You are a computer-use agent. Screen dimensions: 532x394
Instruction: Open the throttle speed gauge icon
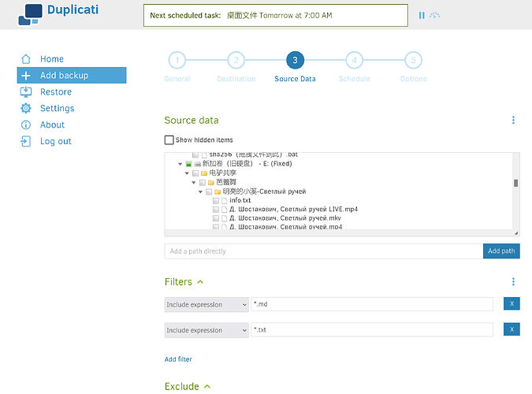tap(434, 15)
